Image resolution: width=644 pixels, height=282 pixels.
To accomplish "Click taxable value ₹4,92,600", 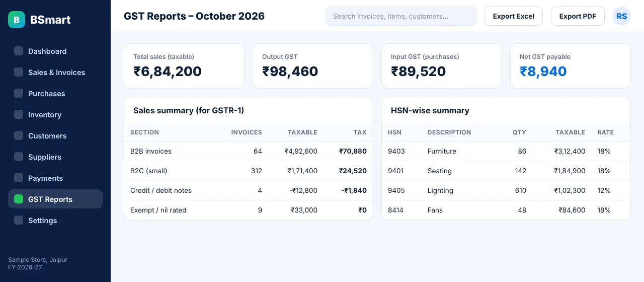I will (301, 151).
